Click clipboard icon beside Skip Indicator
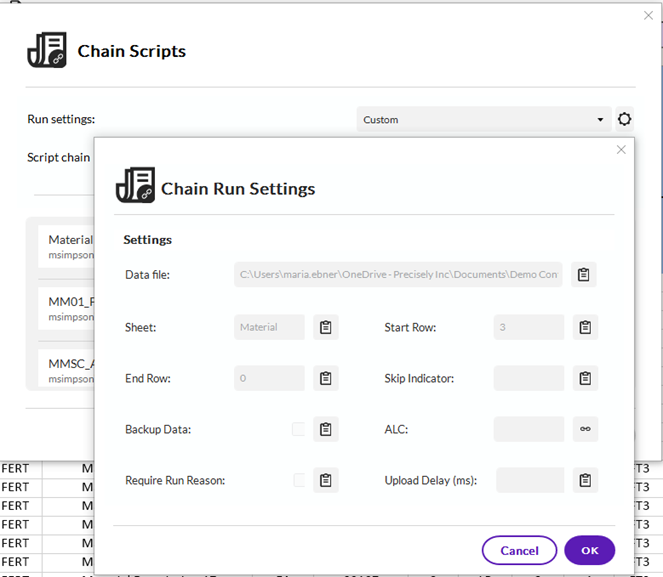This screenshot has width=663, height=577. point(585,378)
